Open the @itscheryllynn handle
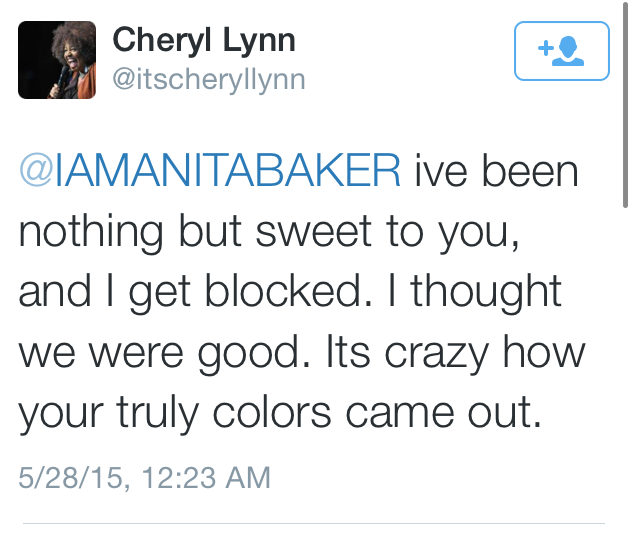 (208, 78)
